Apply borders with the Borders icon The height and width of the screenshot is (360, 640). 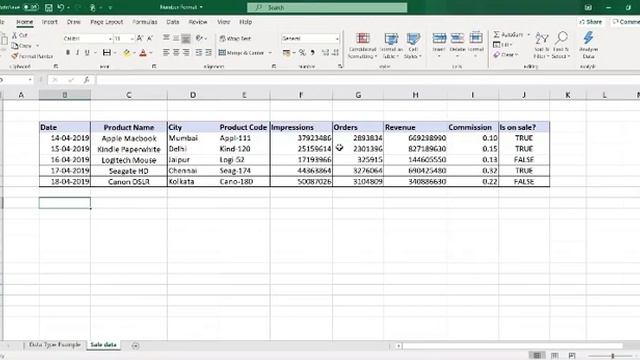(x=107, y=53)
